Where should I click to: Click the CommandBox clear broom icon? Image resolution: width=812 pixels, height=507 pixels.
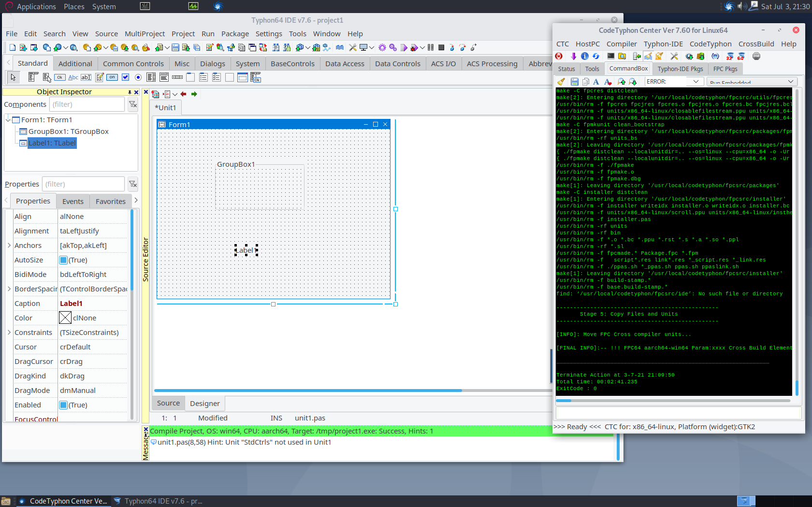point(561,82)
